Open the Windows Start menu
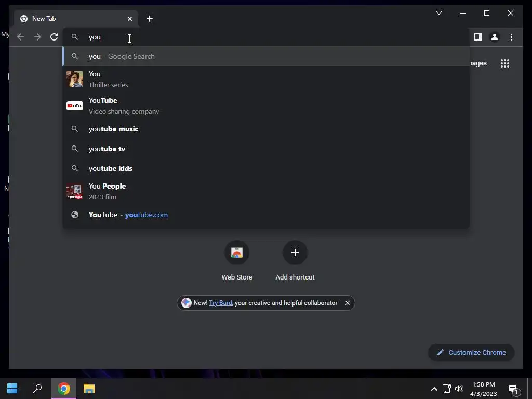 coord(12,388)
